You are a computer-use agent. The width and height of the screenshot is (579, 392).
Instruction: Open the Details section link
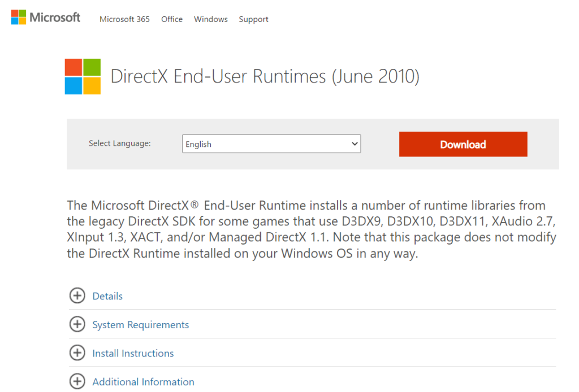pos(107,296)
